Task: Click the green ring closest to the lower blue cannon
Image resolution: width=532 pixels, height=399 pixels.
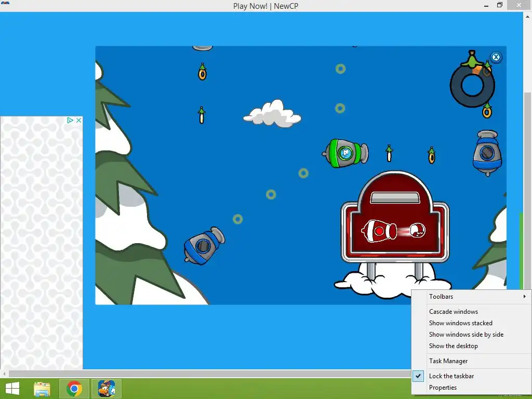Action: click(237, 219)
